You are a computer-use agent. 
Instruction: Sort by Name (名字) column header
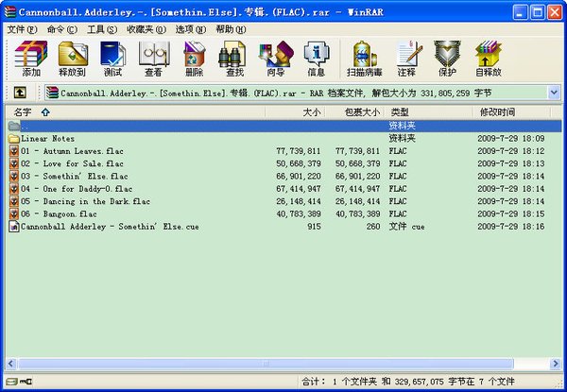pyautogui.click(x=135, y=112)
